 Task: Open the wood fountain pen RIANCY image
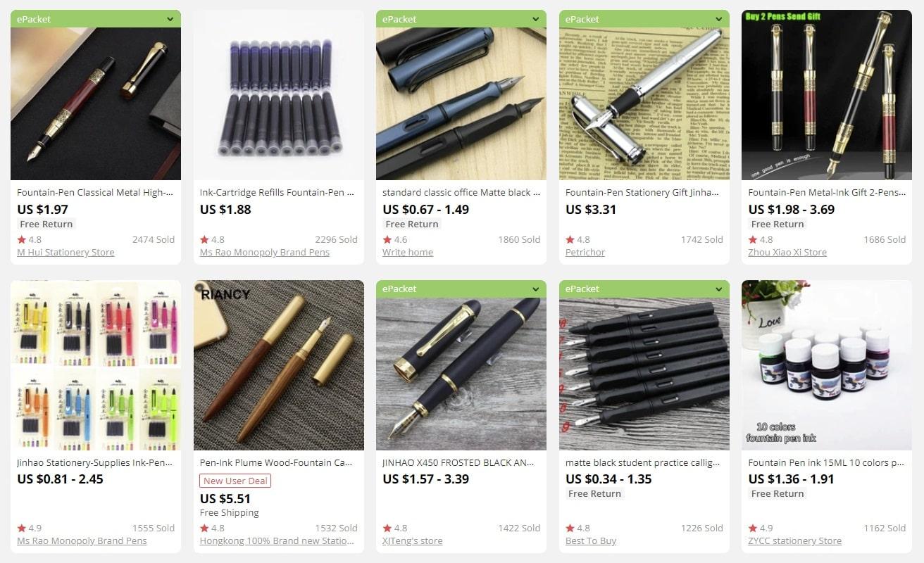pyautogui.click(x=279, y=365)
